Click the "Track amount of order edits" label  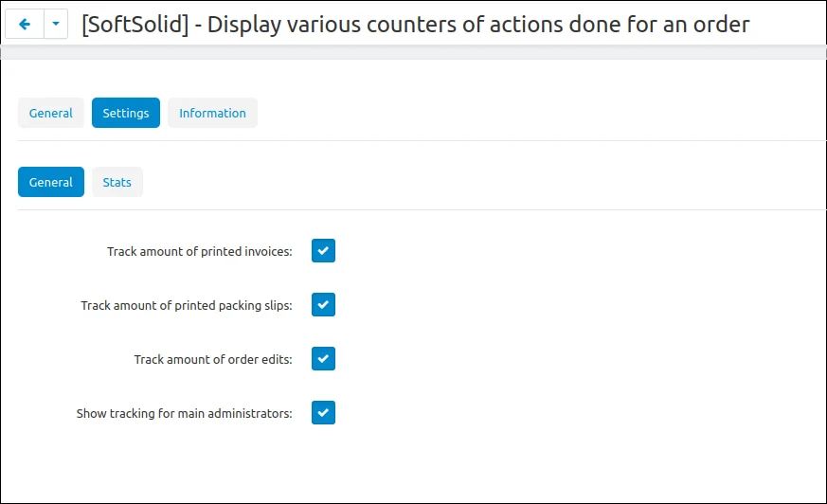[x=213, y=360]
